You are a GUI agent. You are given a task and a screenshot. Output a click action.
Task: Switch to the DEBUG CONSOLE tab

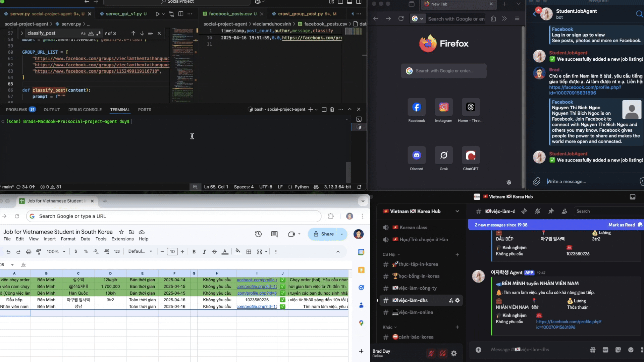85,110
